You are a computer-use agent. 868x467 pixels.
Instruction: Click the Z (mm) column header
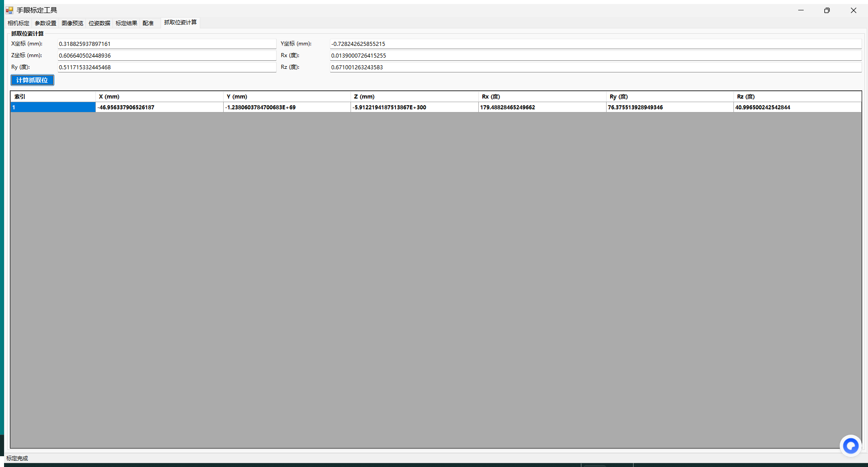click(414, 97)
